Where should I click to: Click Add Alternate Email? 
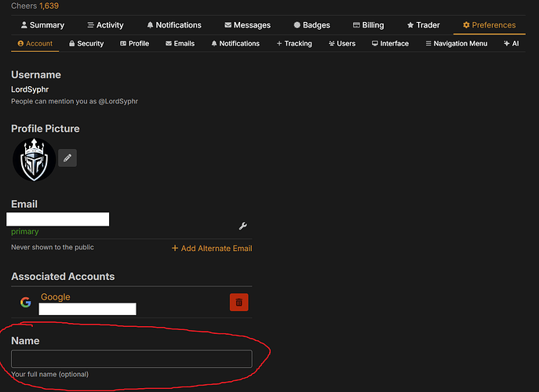pos(212,248)
